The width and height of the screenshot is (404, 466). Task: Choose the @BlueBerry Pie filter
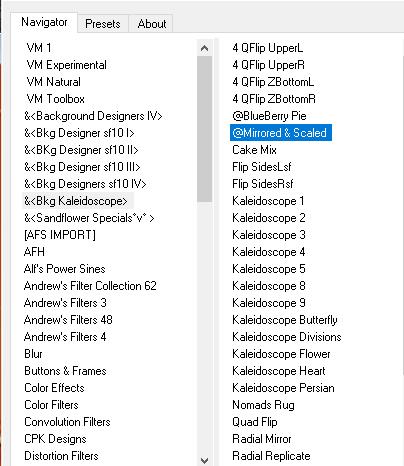tap(269, 116)
